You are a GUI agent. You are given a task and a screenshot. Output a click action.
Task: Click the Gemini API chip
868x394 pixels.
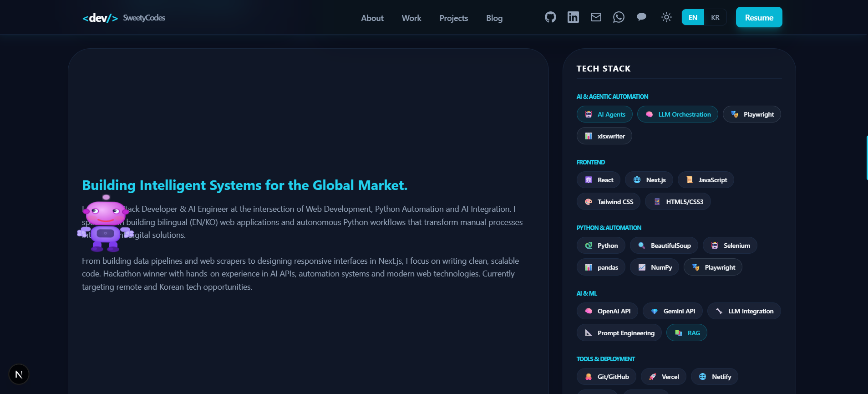(672, 311)
